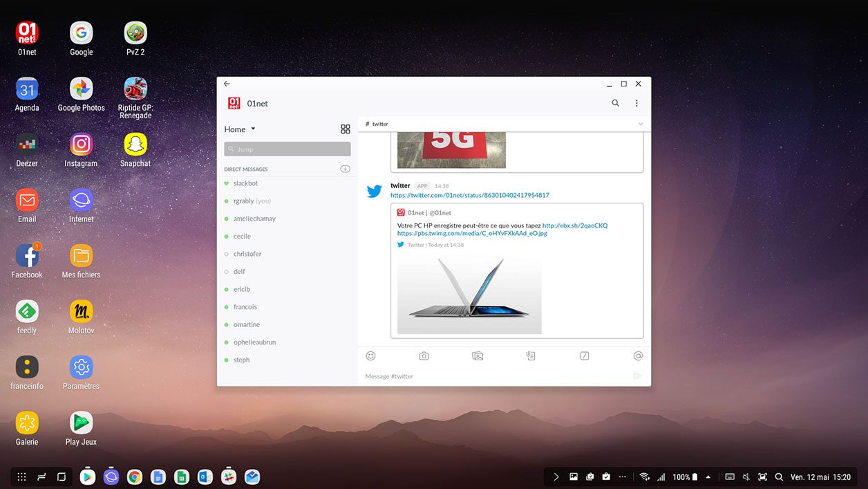Open the photo gallery icon in message toolbar
The width and height of the screenshot is (868, 489).
[478, 356]
